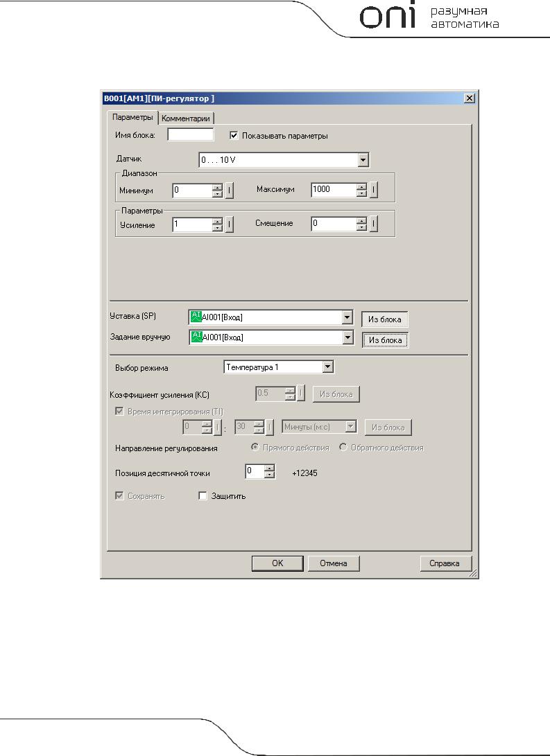The image size is (550, 756).
Task: Increase the Максимум value with up arrow
Action: click(362, 186)
